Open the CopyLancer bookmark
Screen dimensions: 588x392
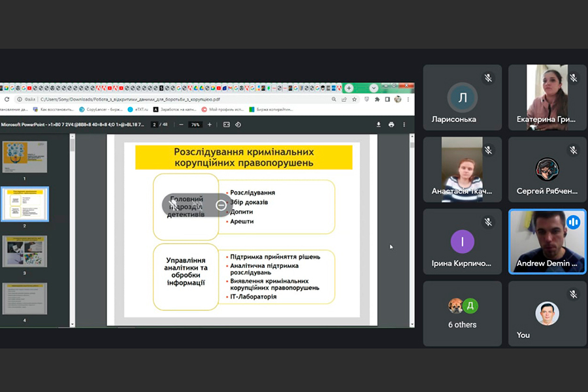click(101, 110)
